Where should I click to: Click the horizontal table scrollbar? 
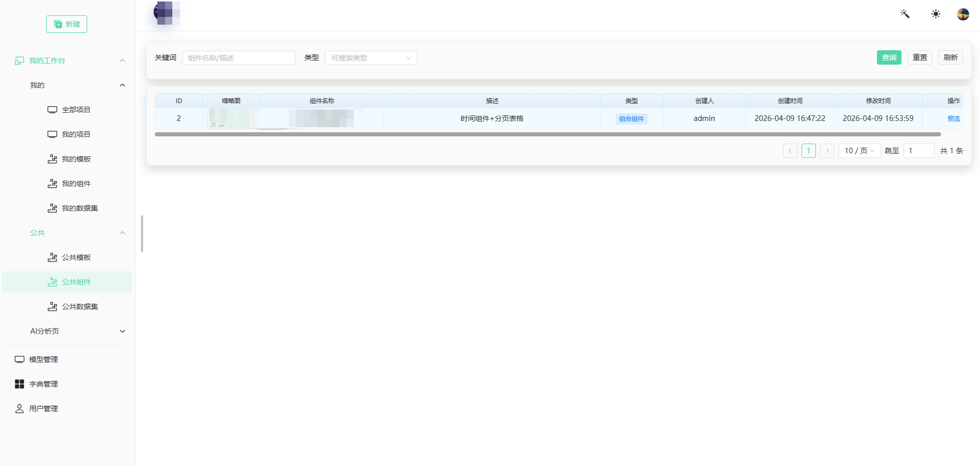coord(548,134)
